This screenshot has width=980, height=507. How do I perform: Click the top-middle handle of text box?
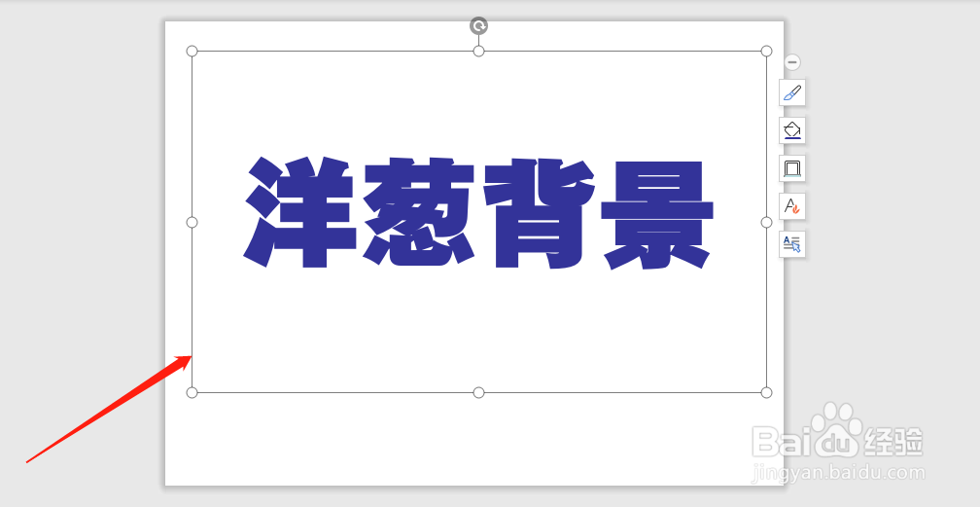pyautogui.click(x=478, y=51)
